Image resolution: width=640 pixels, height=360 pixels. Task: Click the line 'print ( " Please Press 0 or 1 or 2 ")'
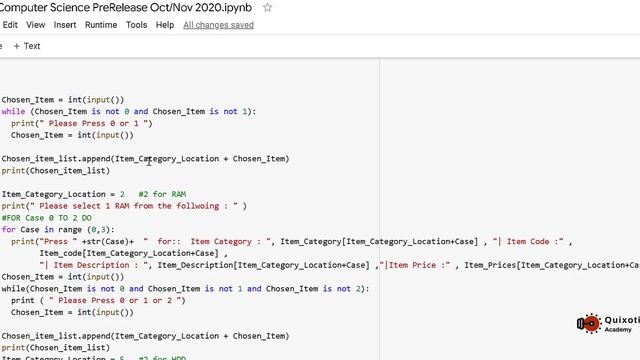98,300
